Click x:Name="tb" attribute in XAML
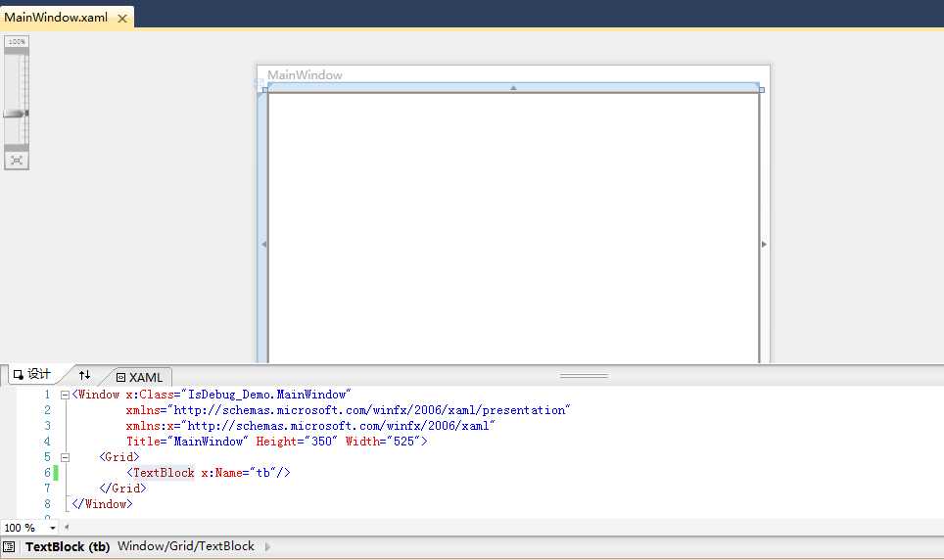Image resolution: width=944 pixels, height=560 pixels. click(x=238, y=473)
